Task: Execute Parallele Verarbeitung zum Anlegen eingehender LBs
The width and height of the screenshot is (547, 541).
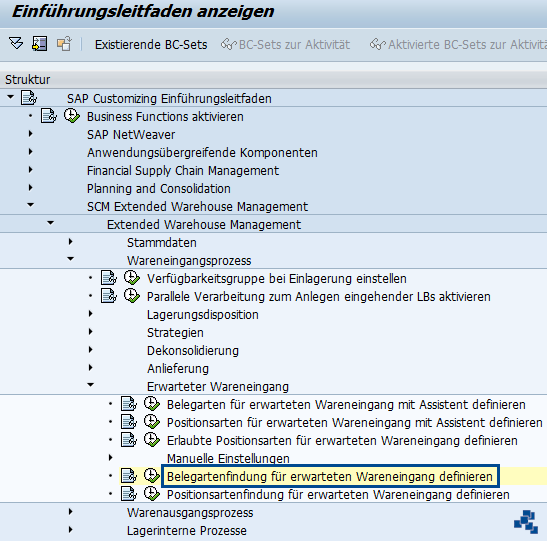Action: click(132, 296)
